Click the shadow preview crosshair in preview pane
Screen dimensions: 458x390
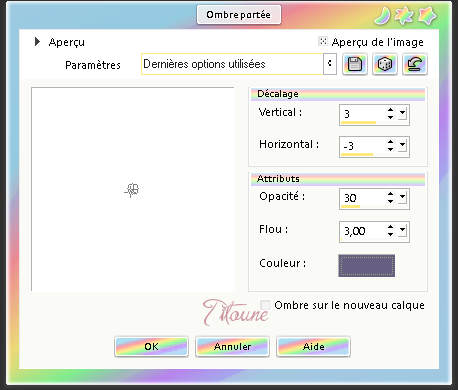132,190
